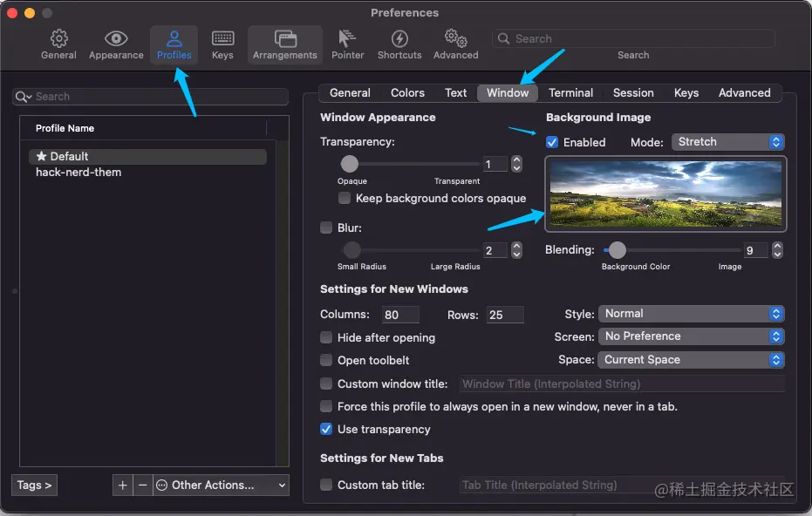Screen dimensions: 812x516
Task: Switch to the profile Advanced tab
Action: click(x=744, y=93)
